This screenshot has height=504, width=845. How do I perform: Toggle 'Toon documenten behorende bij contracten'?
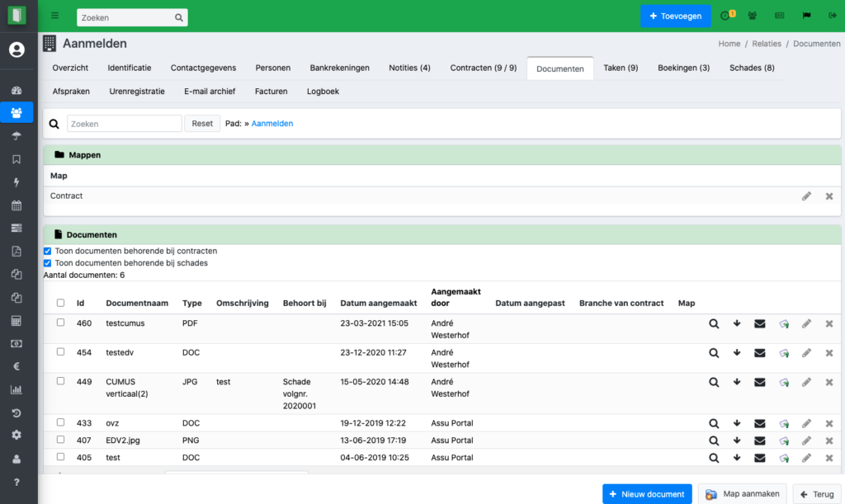point(47,251)
